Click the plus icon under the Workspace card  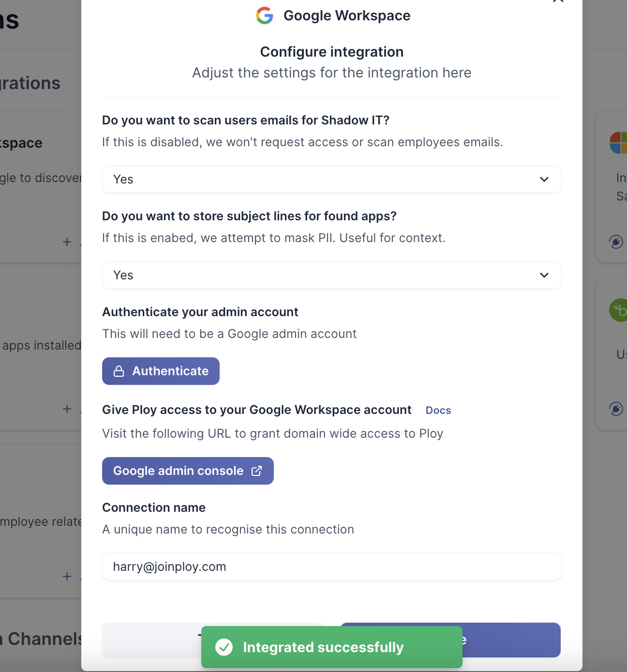67,242
